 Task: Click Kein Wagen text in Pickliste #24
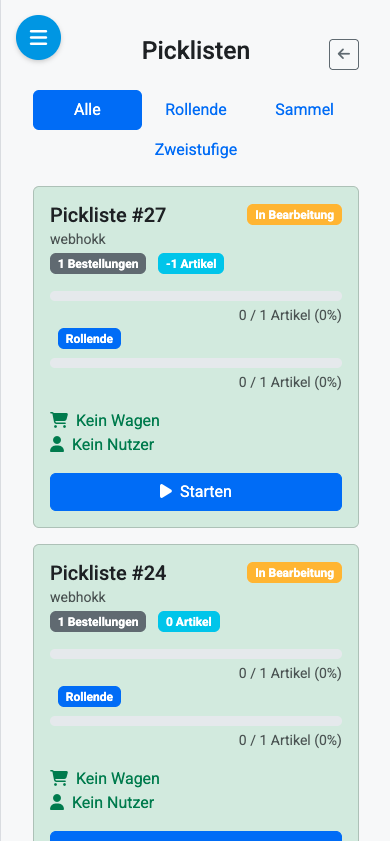tap(118, 778)
